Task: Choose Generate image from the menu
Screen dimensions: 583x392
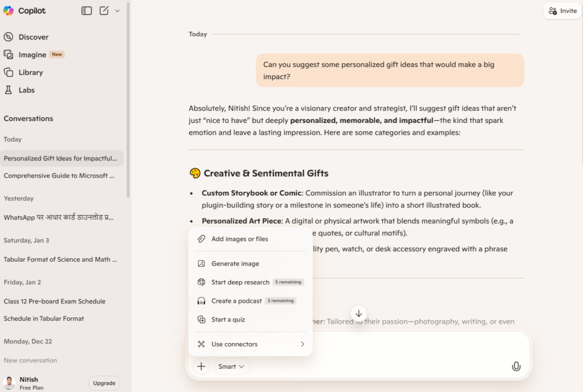Action: tap(235, 263)
